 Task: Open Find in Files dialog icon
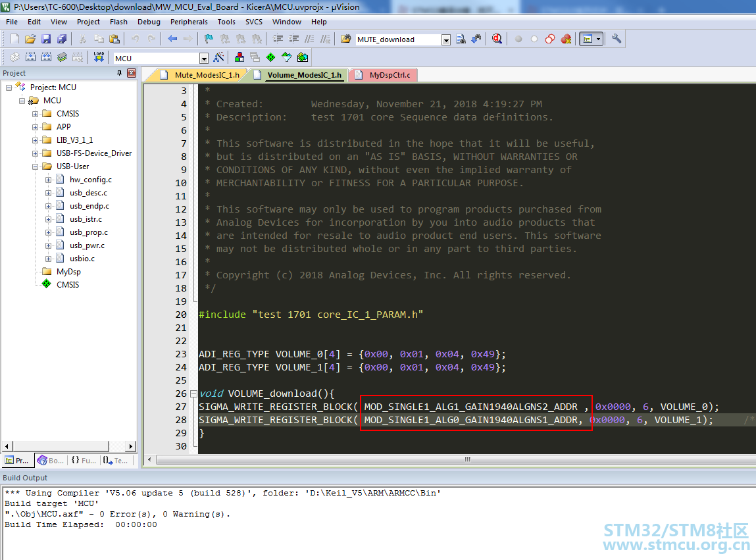345,39
